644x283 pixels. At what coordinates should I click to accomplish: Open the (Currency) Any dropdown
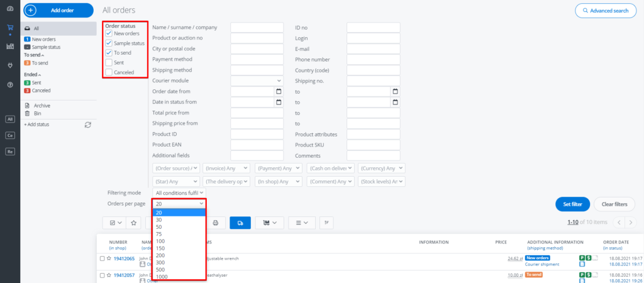(x=382, y=168)
